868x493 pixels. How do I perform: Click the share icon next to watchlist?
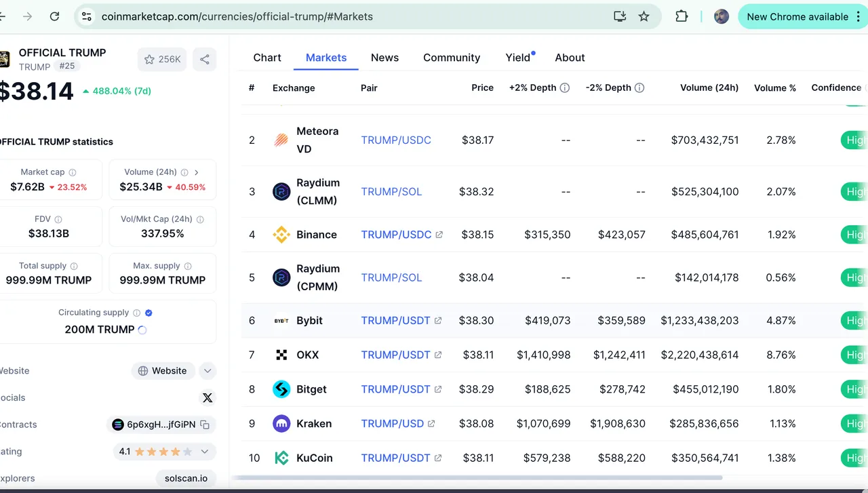click(205, 59)
